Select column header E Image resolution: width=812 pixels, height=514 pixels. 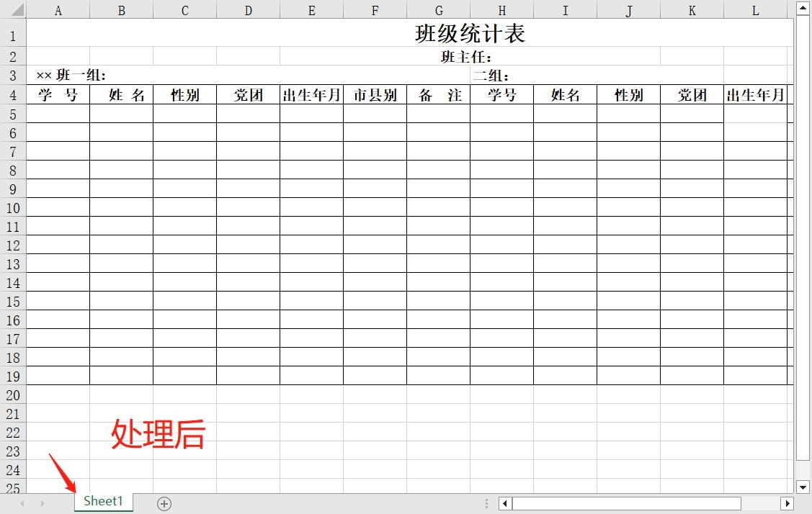click(x=311, y=10)
